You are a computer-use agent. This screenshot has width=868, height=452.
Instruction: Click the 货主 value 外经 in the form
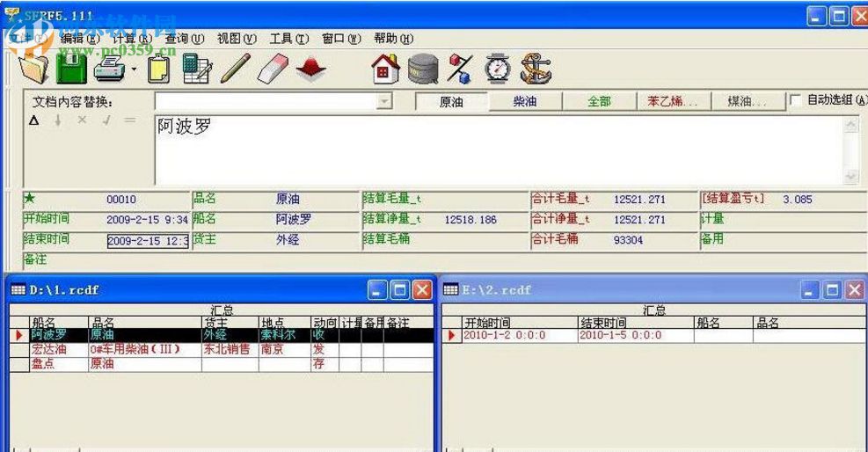point(288,239)
